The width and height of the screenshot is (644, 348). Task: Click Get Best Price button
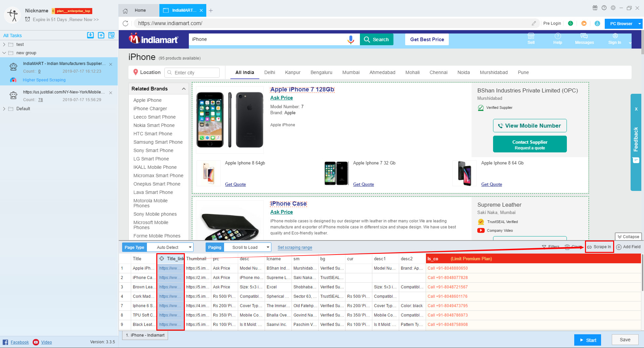tap(427, 40)
